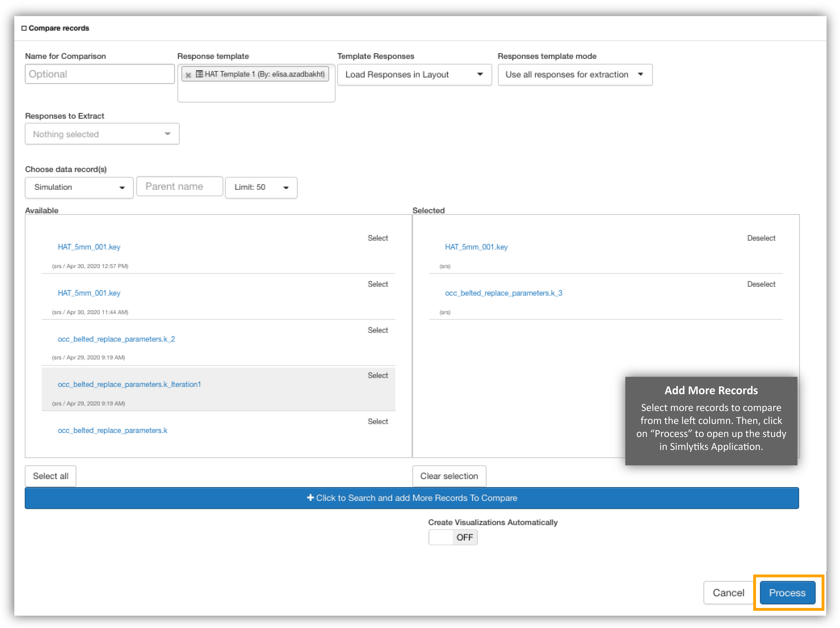Viewport: 840px width, 628px height.
Task: Click Clear selection button
Action: pos(449,476)
